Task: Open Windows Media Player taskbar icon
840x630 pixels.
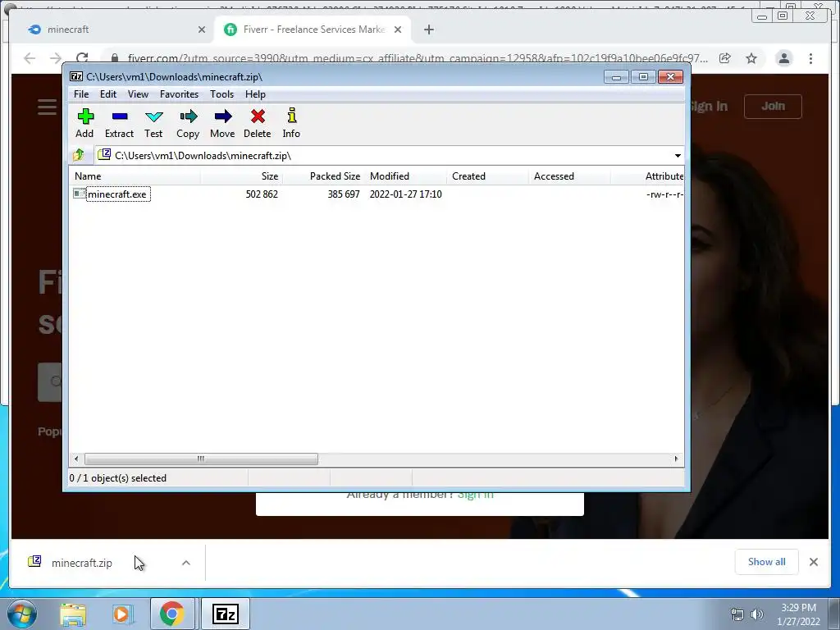Action: (x=121, y=614)
